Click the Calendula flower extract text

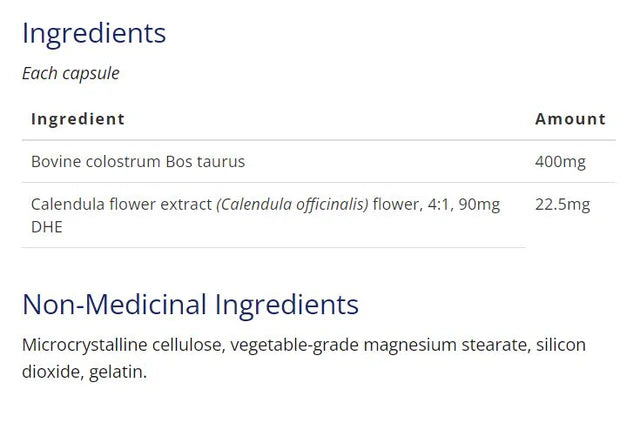click(122, 204)
